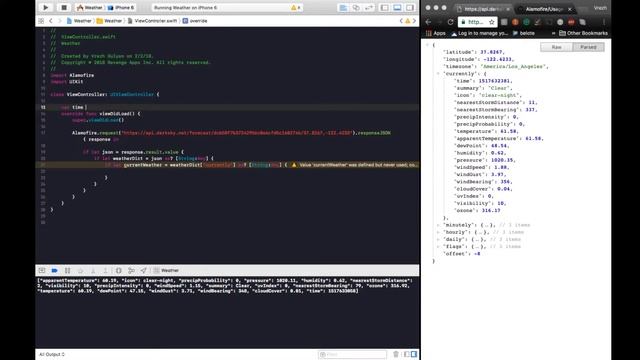The image size is (640, 360).
Task: Collapse the "currently" JSON object
Action: point(438,74)
